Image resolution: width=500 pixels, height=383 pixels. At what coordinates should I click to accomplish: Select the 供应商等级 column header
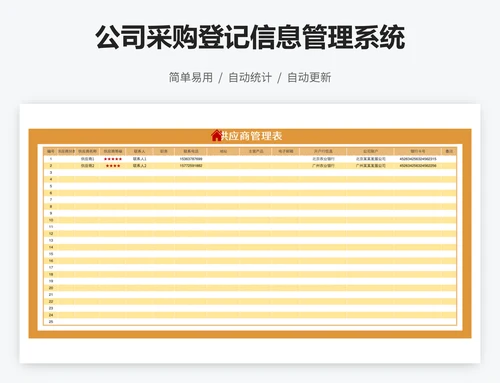pyautogui.click(x=113, y=151)
